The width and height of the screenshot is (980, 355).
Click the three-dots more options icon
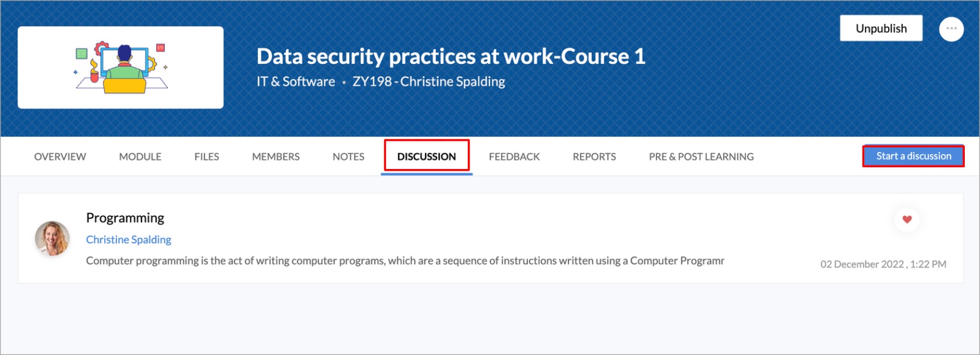951,29
